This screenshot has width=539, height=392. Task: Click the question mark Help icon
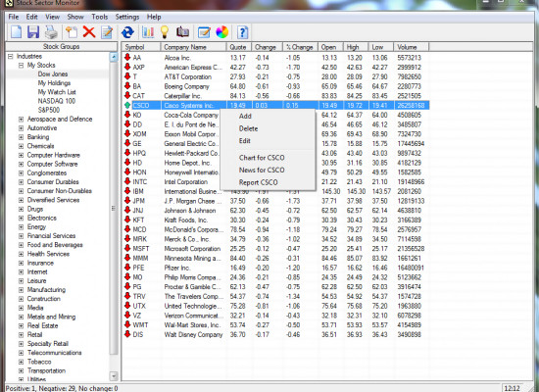(242, 32)
